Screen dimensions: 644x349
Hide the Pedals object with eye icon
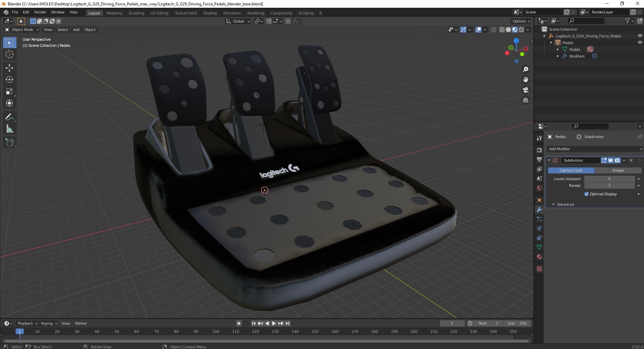tap(640, 42)
